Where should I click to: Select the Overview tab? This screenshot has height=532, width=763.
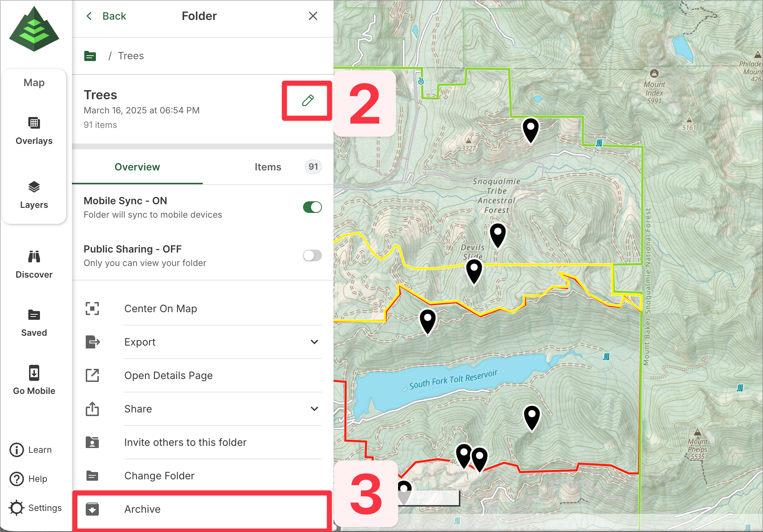137,167
